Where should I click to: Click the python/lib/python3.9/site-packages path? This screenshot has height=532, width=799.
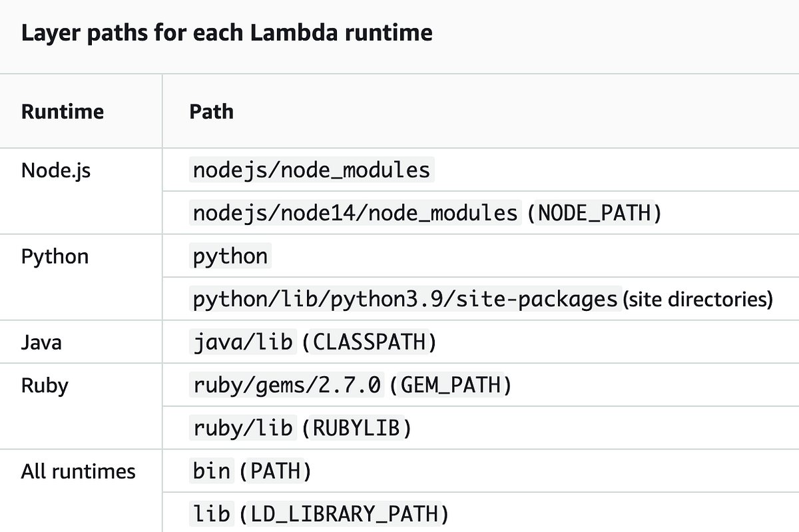[402, 299]
